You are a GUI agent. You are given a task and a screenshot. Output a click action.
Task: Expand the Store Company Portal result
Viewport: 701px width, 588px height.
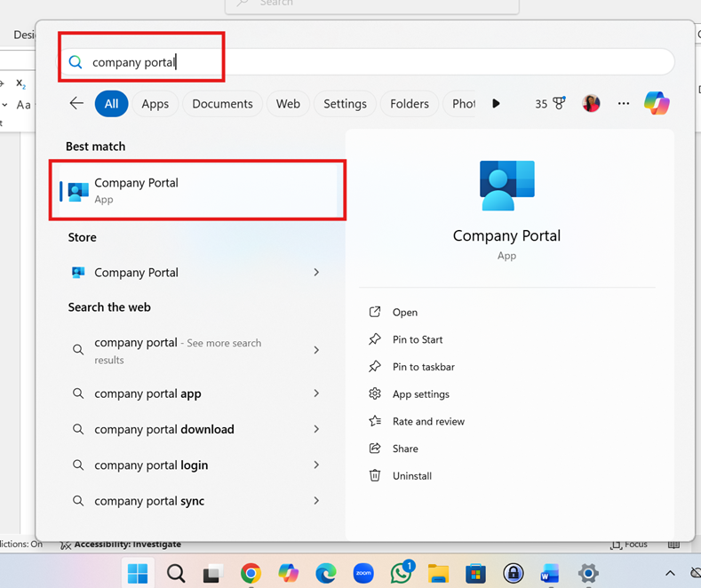pos(316,273)
